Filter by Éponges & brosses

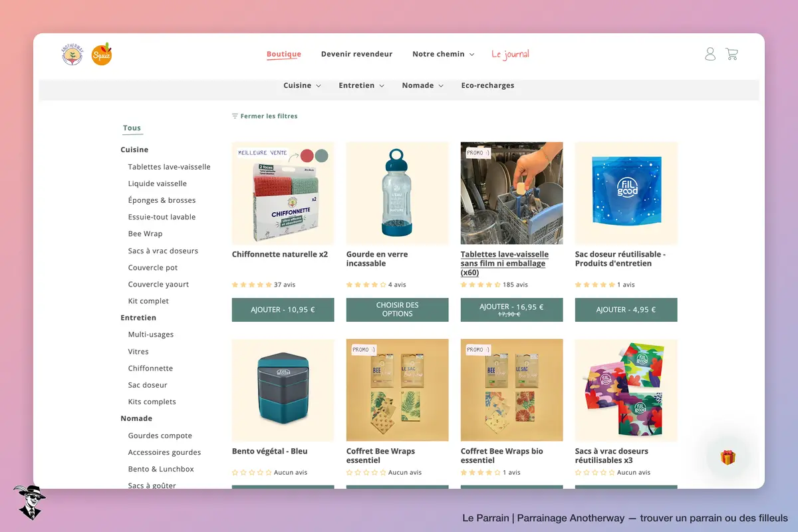(162, 200)
